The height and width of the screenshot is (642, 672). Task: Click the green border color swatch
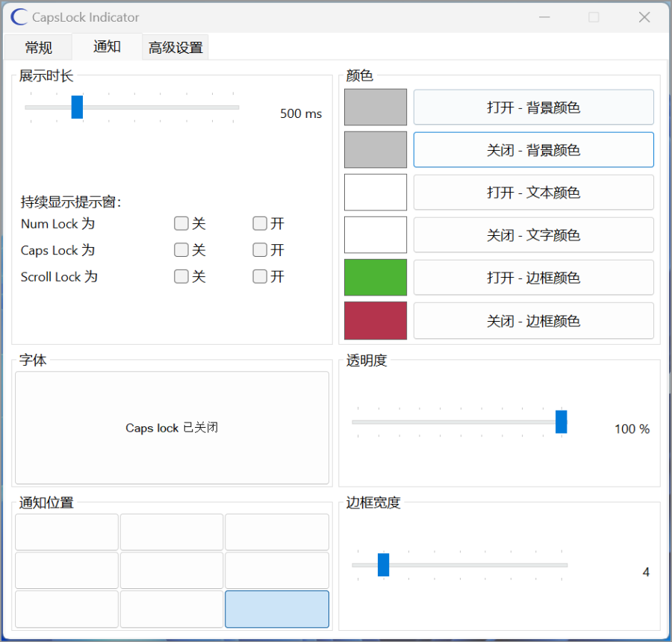[376, 278]
